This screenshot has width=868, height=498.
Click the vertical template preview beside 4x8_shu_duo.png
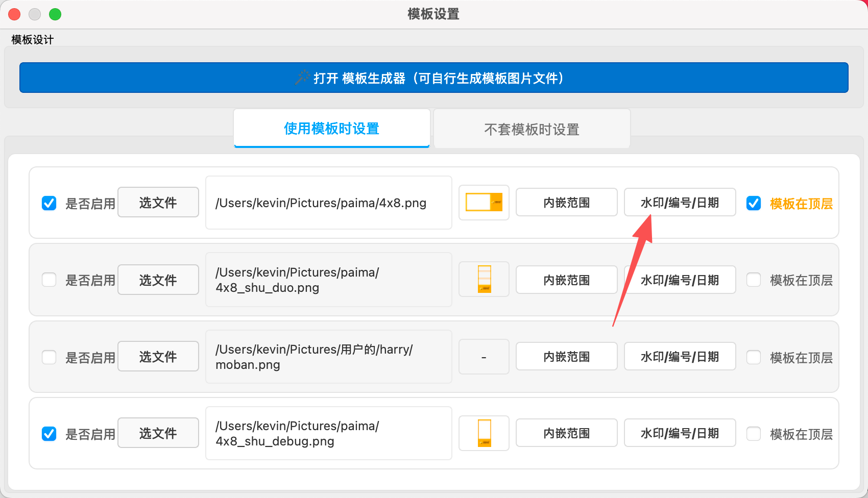pyautogui.click(x=484, y=279)
